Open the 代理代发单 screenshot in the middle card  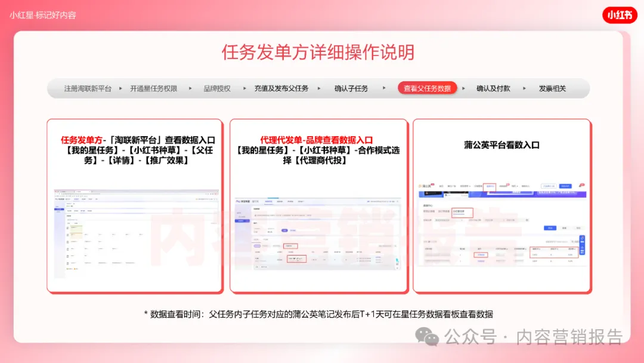pos(318,234)
